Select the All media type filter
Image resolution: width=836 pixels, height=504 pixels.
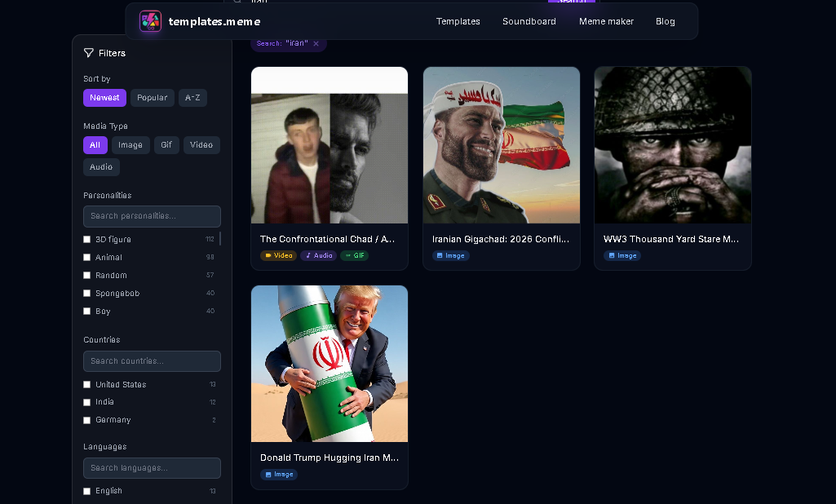pos(95,145)
